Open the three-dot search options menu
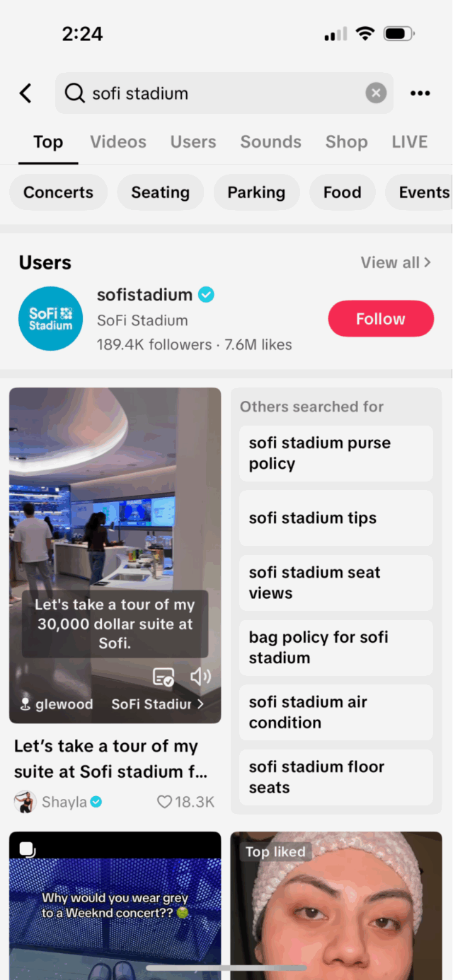This screenshot has height=980, width=453. pyautogui.click(x=420, y=93)
